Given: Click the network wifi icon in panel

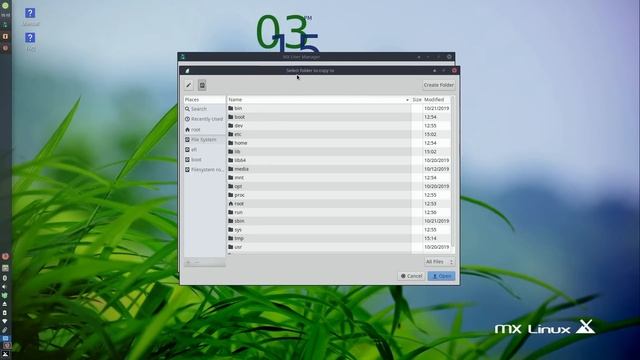Looking at the screenshot, I should [x=4, y=321].
